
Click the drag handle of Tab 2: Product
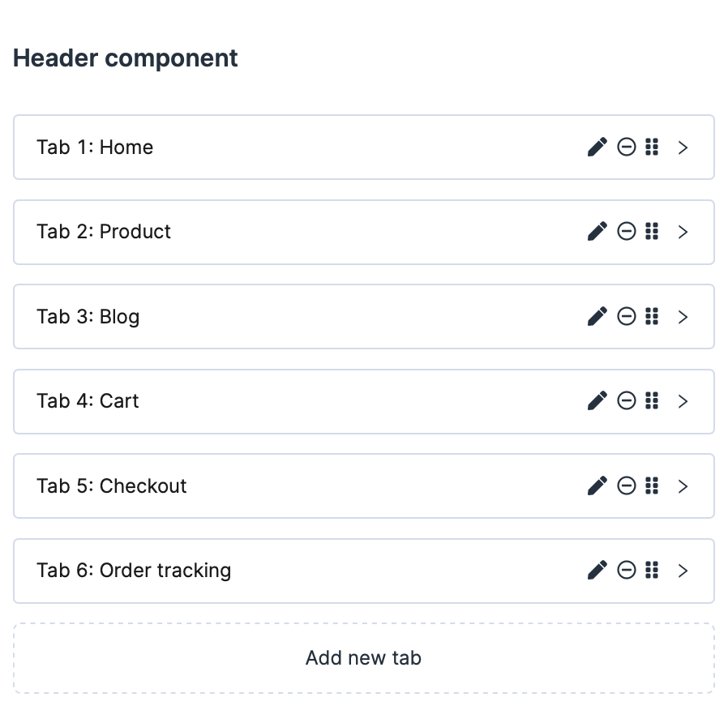[x=651, y=232]
